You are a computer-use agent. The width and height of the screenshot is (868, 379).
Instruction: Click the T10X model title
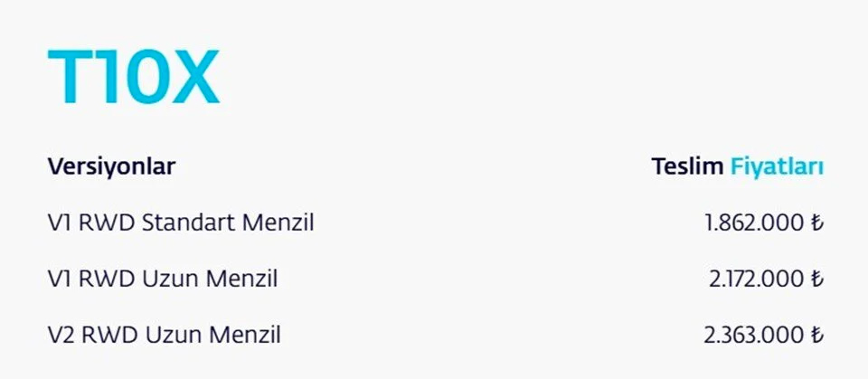pos(133,77)
